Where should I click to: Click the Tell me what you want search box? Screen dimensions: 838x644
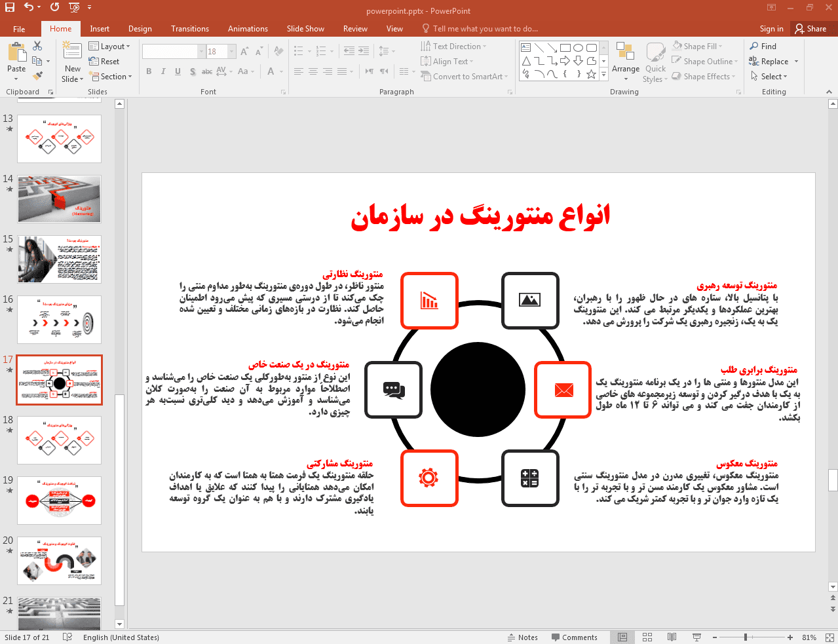click(480, 29)
